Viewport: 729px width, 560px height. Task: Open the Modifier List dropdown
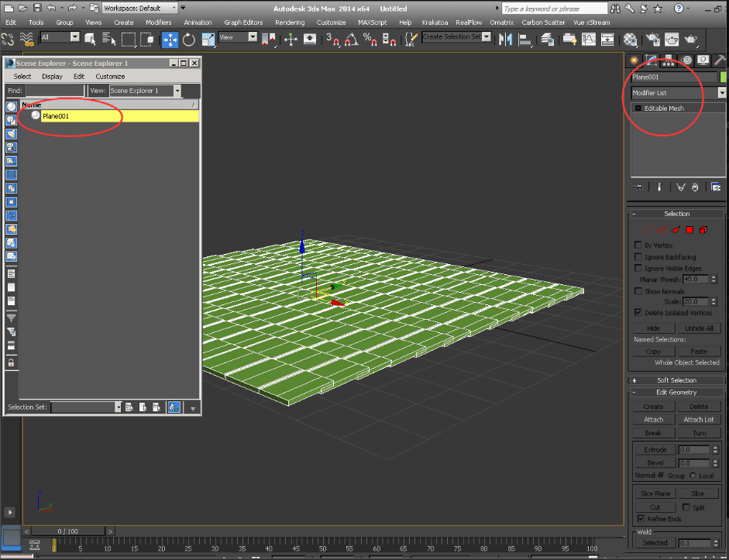tap(721, 92)
